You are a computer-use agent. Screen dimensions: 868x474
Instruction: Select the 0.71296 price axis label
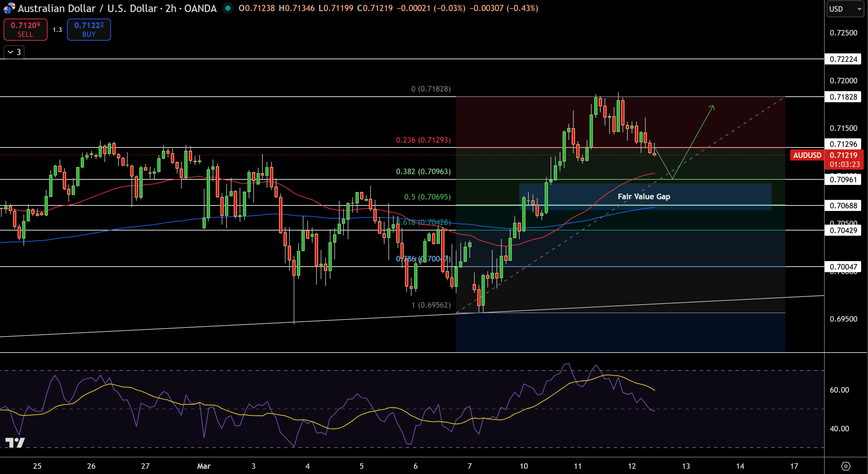tap(843, 144)
